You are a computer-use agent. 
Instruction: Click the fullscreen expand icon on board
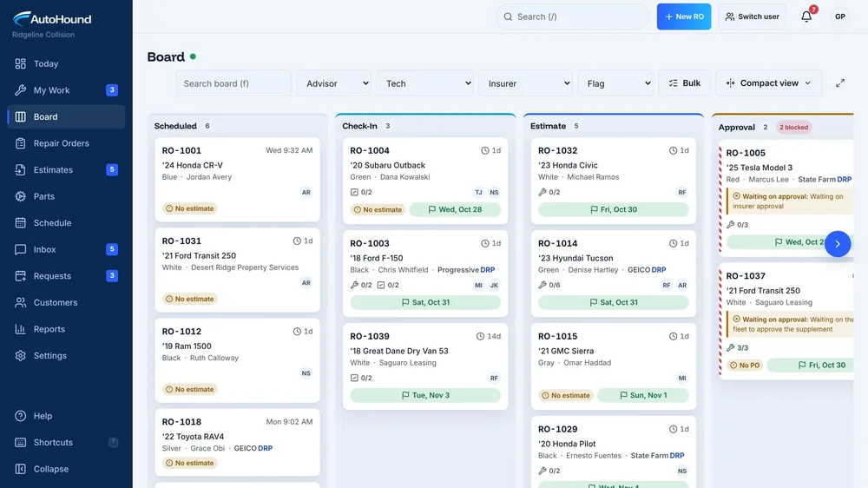pos(839,83)
